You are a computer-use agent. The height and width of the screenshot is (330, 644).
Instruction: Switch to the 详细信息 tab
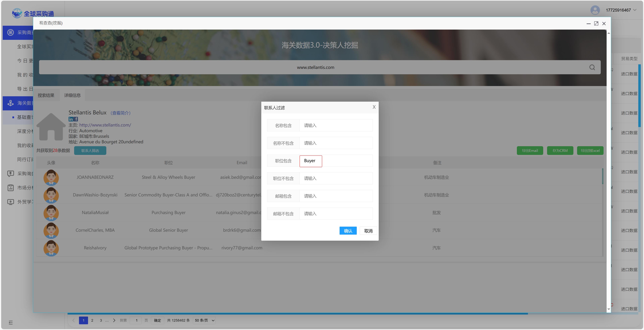coord(72,95)
